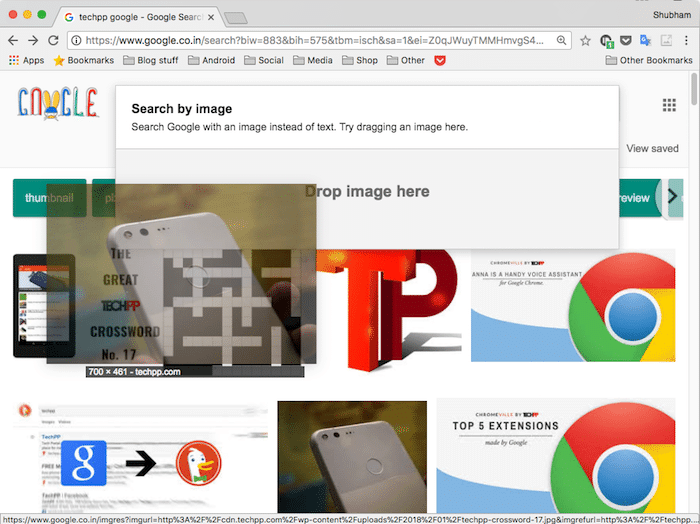Open the red 3D TP logo image

pyautogui.click(x=389, y=310)
